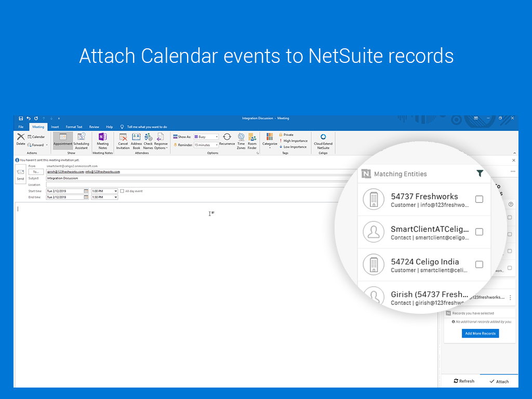Delete the meeting with the Delete icon

coord(21,139)
